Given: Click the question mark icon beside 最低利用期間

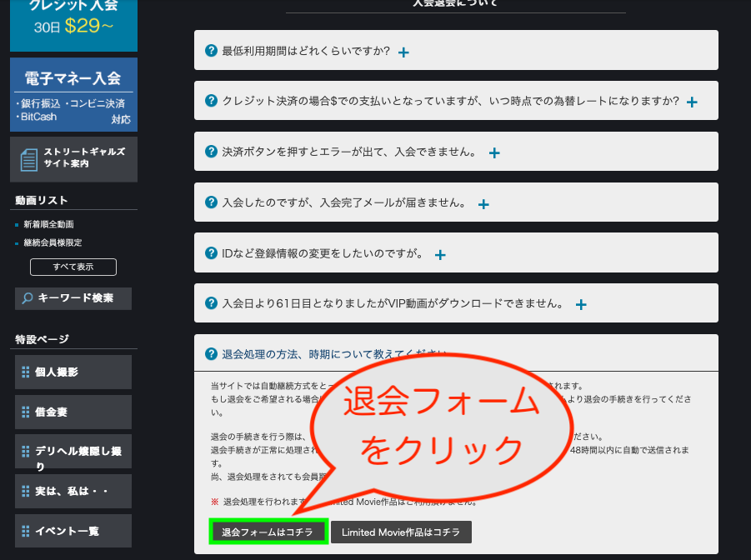Looking at the screenshot, I should coord(211,51).
